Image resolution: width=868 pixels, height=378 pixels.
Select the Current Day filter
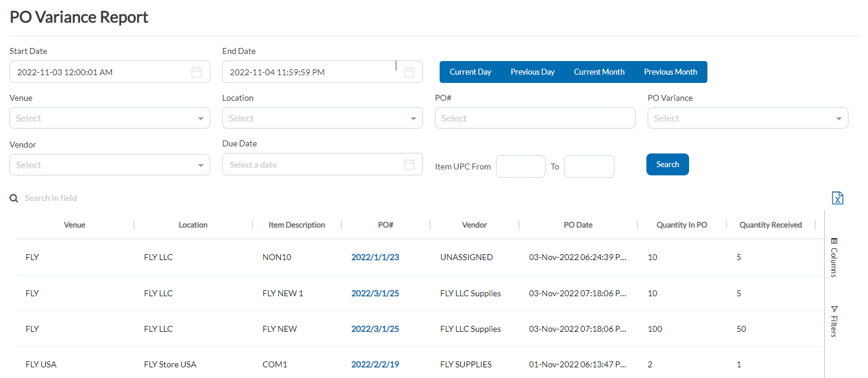tap(470, 72)
